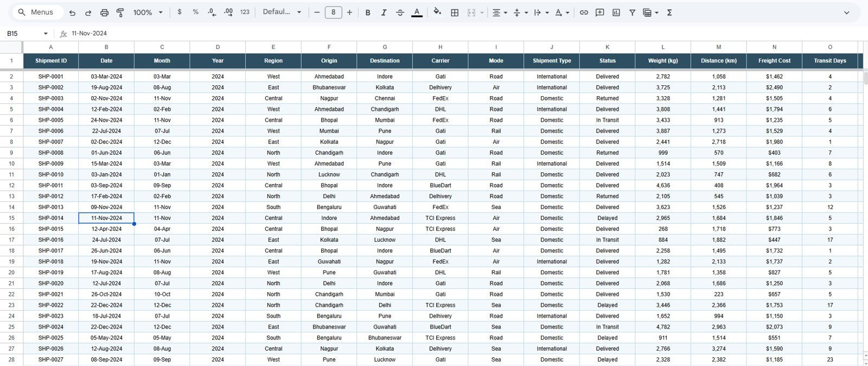This screenshot has width=868, height=366.
Task: Increase decimal places icon
Action: tap(228, 12)
